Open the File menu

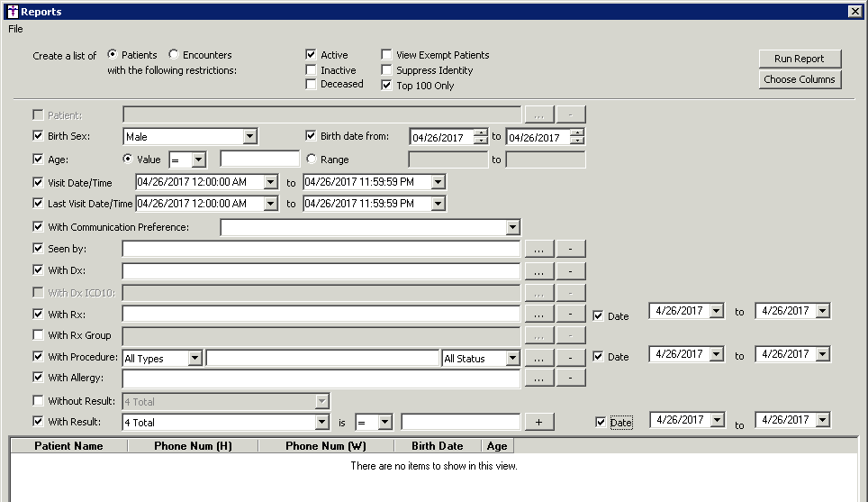(x=15, y=29)
